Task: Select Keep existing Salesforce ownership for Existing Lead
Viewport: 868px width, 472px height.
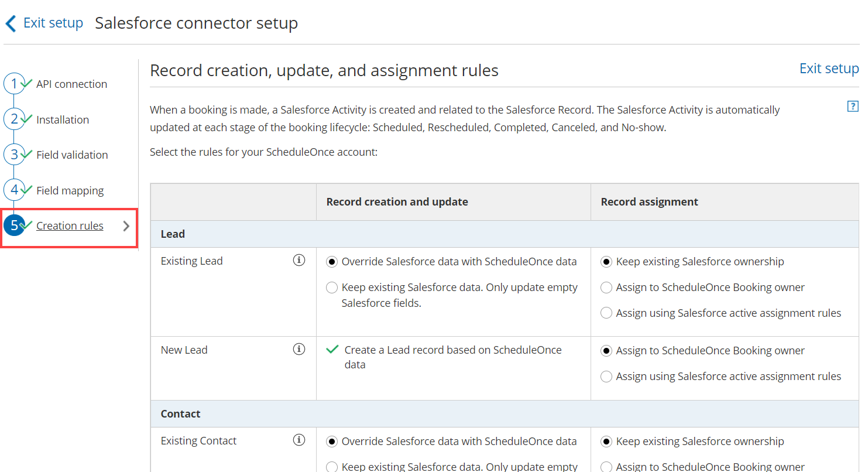Action: click(606, 262)
